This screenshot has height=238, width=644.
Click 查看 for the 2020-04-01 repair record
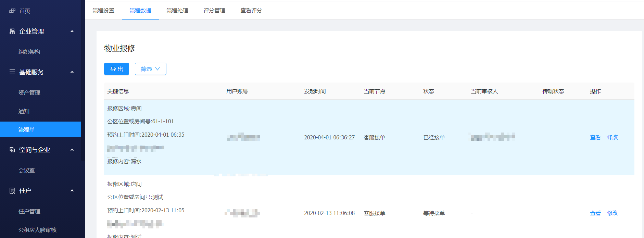[x=595, y=137]
